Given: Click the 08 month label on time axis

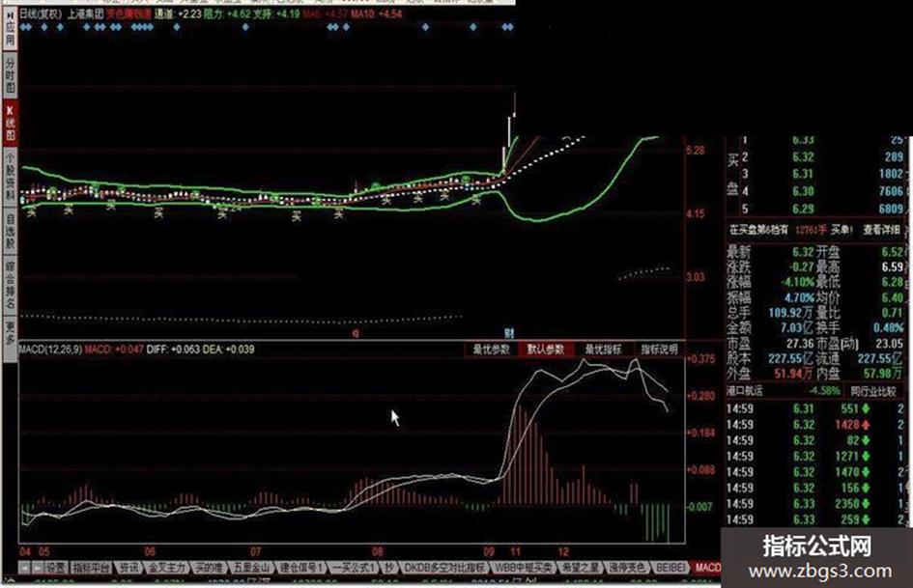Looking at the screenshot, I should click(378, 551).
